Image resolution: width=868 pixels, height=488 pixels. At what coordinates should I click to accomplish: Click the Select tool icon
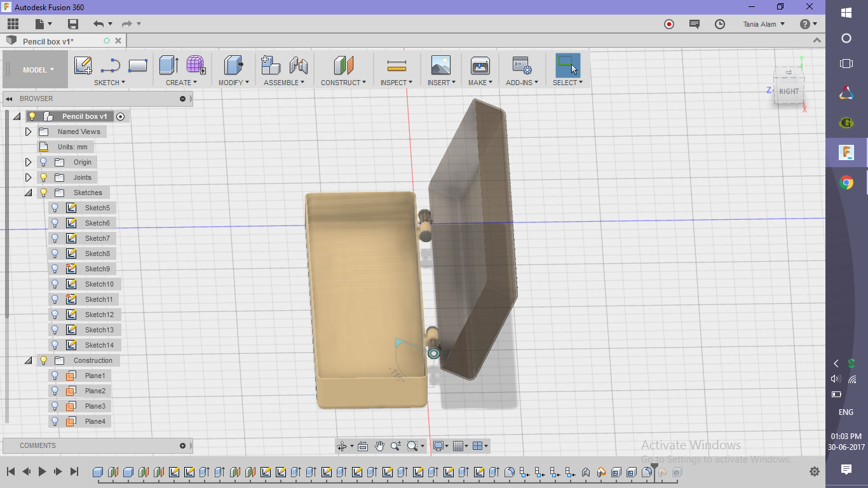tap(567, 65)
